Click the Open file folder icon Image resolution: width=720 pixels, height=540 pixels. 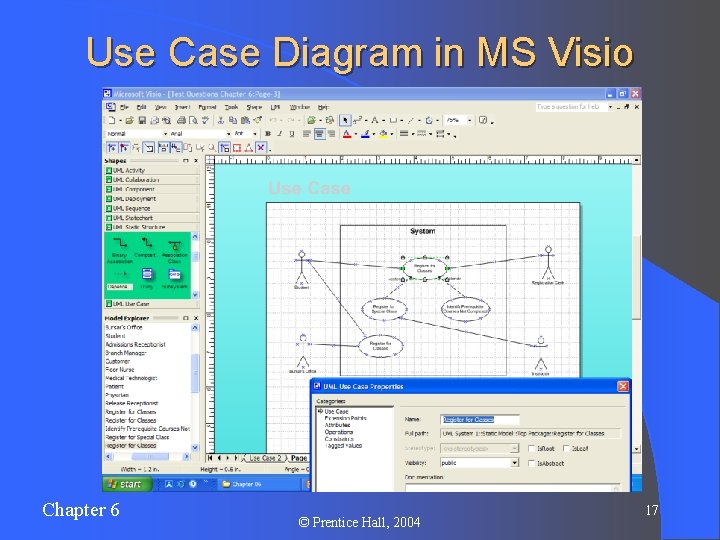(129, 120)
